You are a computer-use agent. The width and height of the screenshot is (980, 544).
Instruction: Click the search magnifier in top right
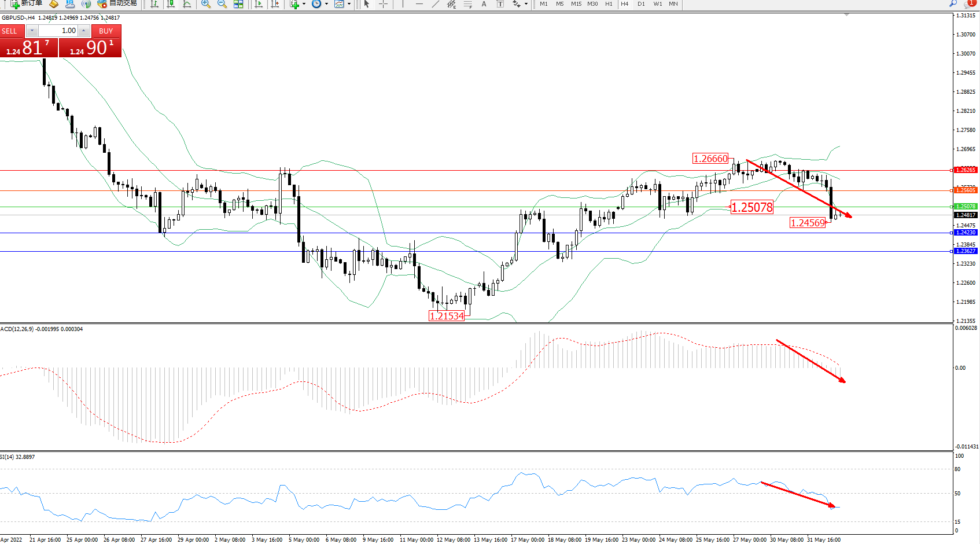point(953,3)
